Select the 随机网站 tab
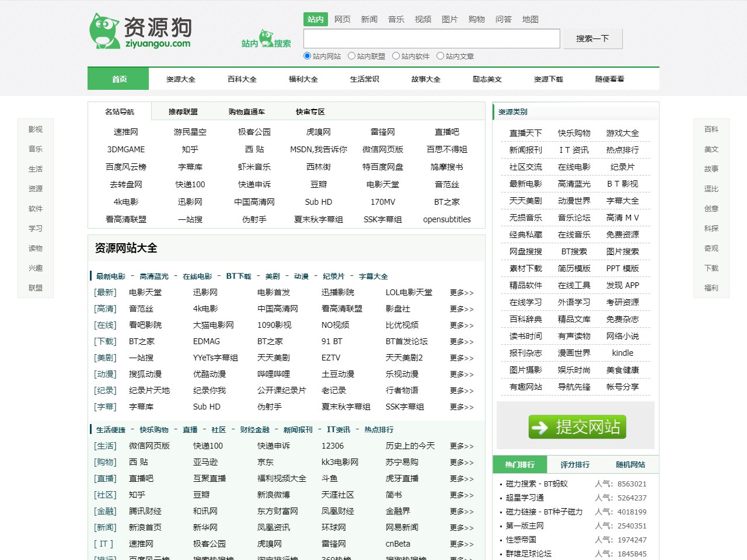Image resolution: width=747 pixels, height=560 pixels. tap(630, 465)
